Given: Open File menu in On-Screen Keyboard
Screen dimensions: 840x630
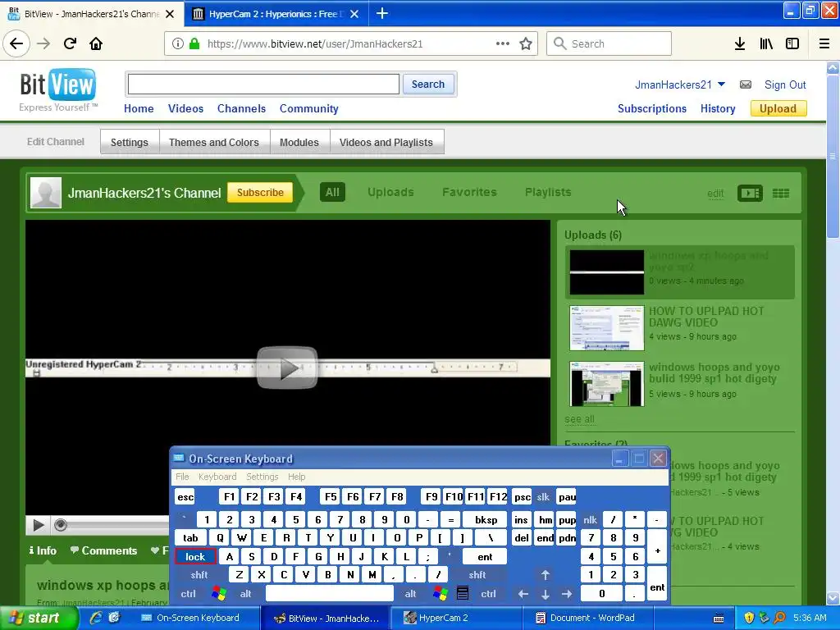Looking at the screenshot, I should pos(182,477).
